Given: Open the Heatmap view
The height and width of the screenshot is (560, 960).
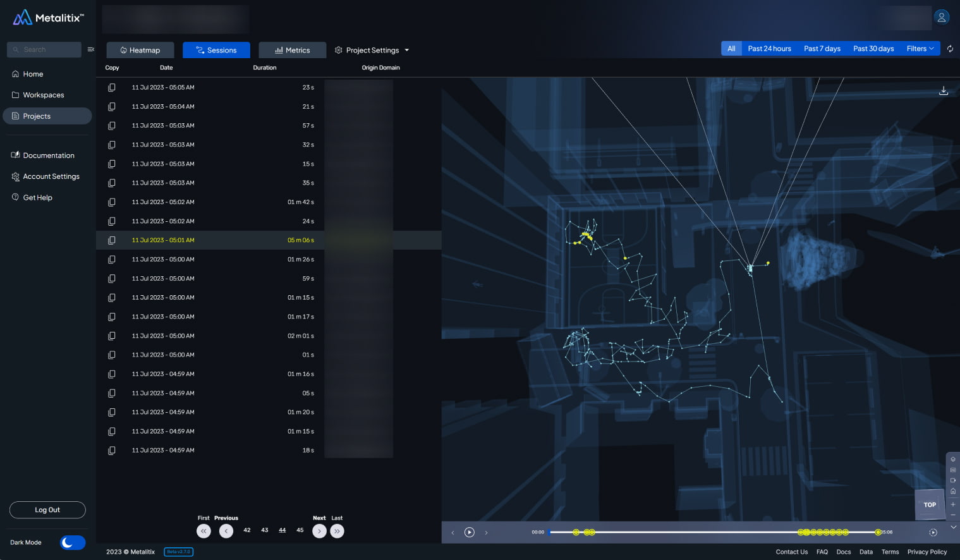Looking at the screenshot, I should (140, 50).
